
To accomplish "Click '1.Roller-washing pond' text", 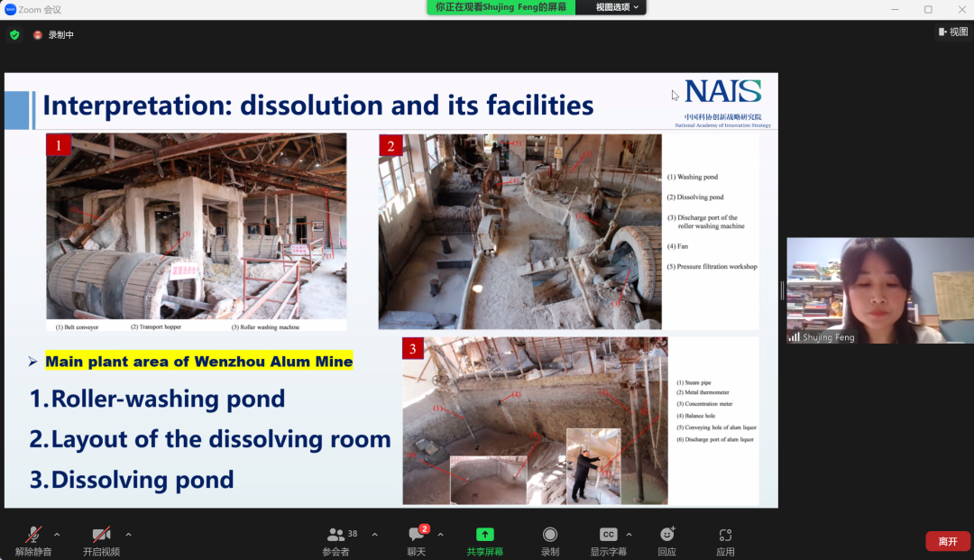I will 157,399.
